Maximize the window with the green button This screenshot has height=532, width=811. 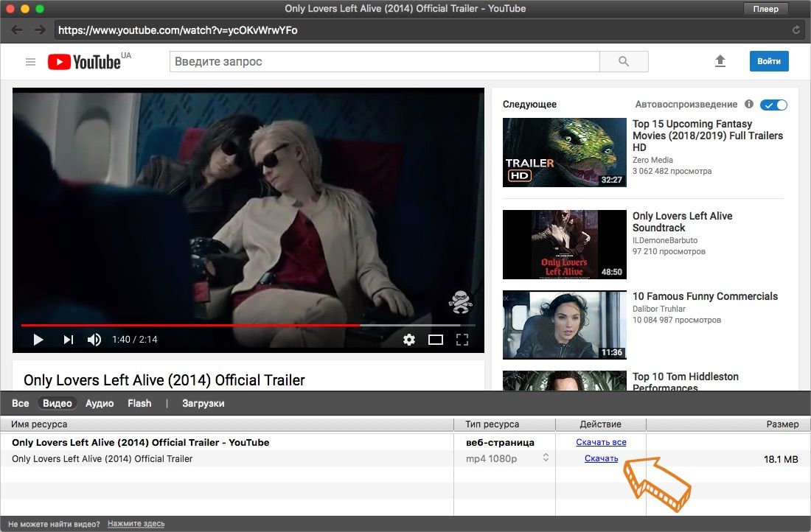click(x=40, y=9)
